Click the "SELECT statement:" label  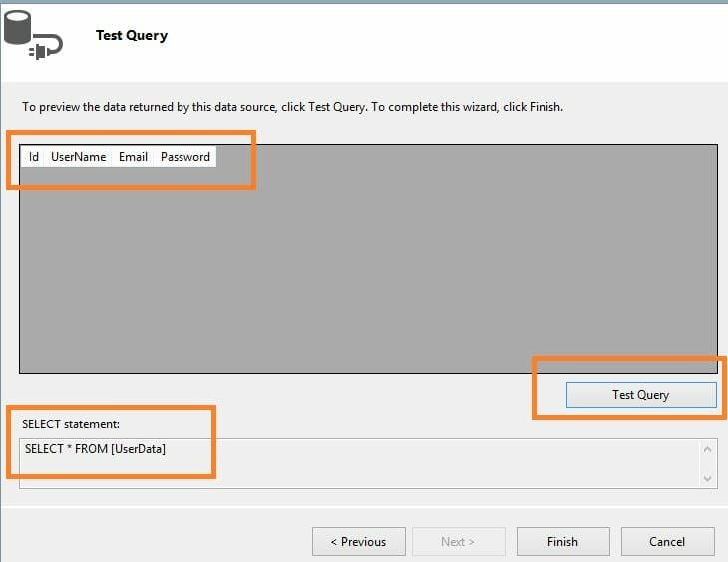click(70, 425)
